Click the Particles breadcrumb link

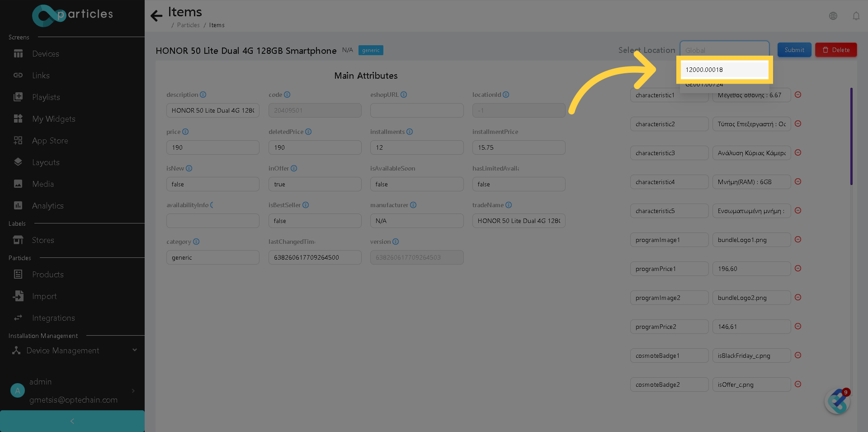coord(188,25)
